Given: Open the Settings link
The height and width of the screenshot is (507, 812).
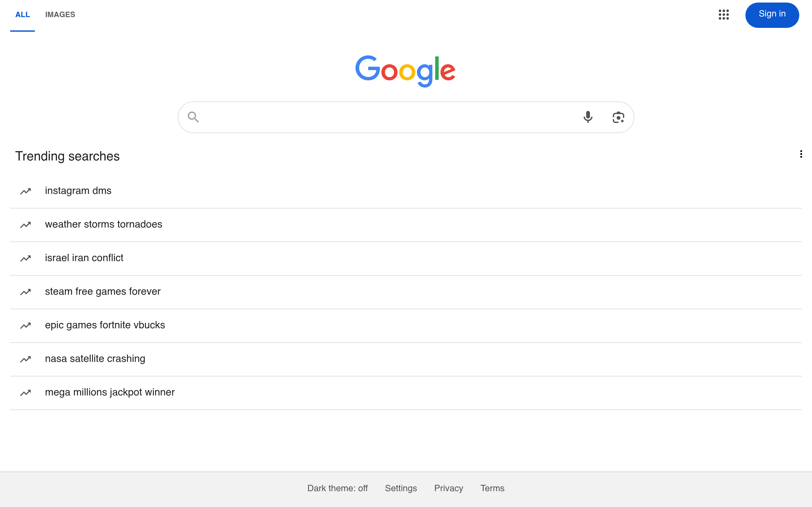Looking at the screenshot, I should (401, 488).
